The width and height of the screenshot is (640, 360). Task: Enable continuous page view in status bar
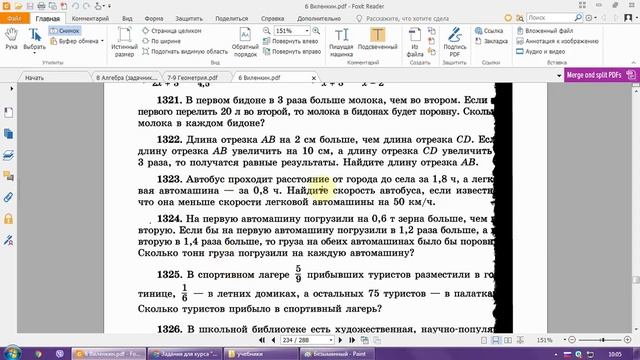coord(496,340)
